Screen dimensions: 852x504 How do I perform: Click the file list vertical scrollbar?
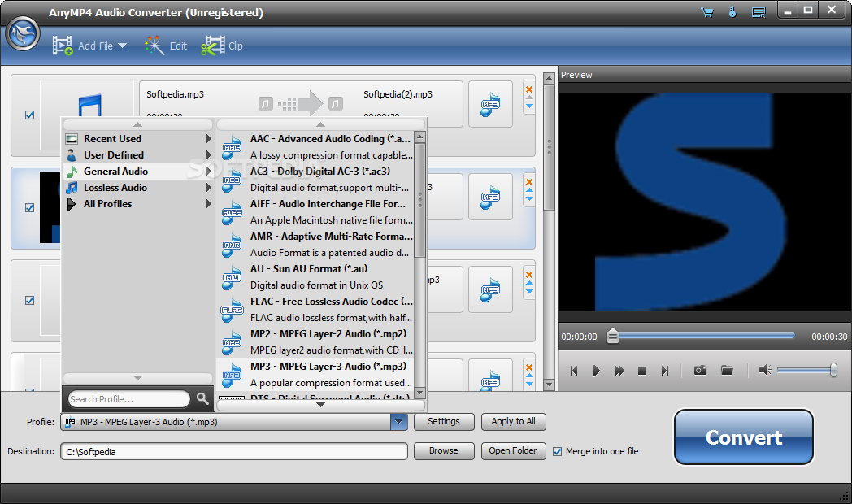pyautogui.click(x=549, y=232)
